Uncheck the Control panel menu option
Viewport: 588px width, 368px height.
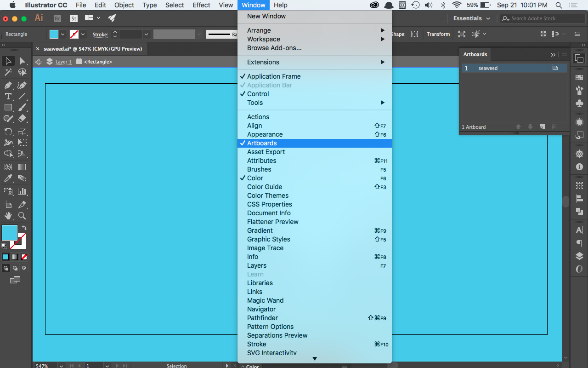[258, 94]
